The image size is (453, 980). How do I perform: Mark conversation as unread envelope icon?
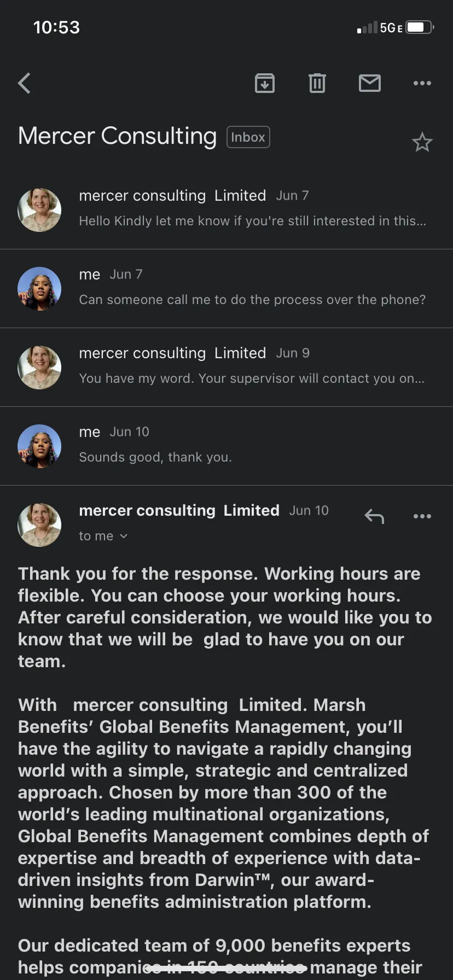(x=370, y=83)
